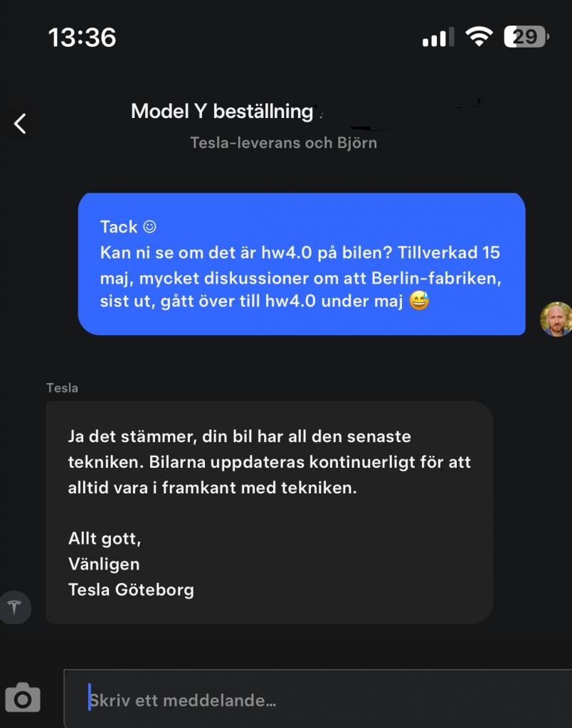Open the camera to attach a photo

pos(23,698)
